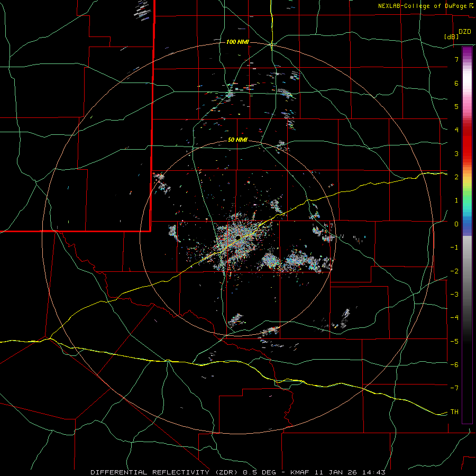476x476 pixels.
Task: Click legend value 7 at the top
Action: (x=456, y=59)
